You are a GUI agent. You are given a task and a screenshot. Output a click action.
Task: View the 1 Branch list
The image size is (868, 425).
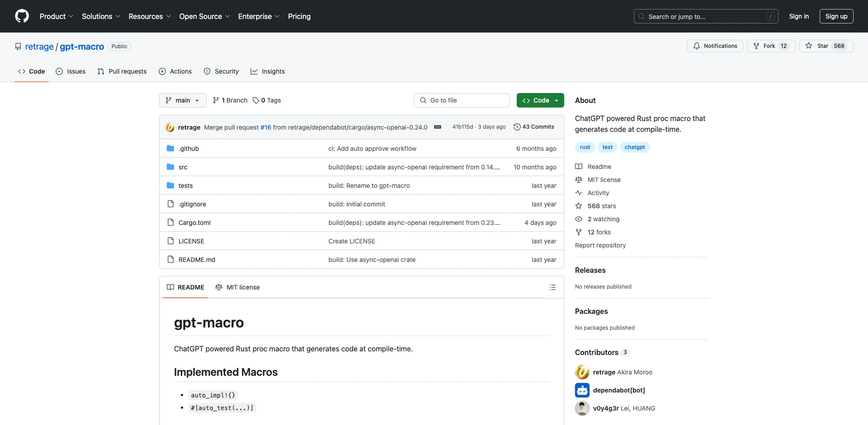tap(230, 100)
